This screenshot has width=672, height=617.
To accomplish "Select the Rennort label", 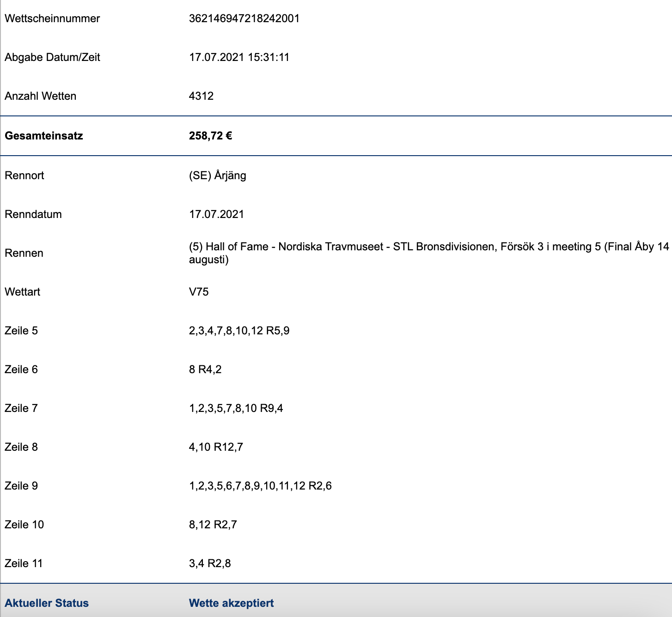I will pos(24,175).
